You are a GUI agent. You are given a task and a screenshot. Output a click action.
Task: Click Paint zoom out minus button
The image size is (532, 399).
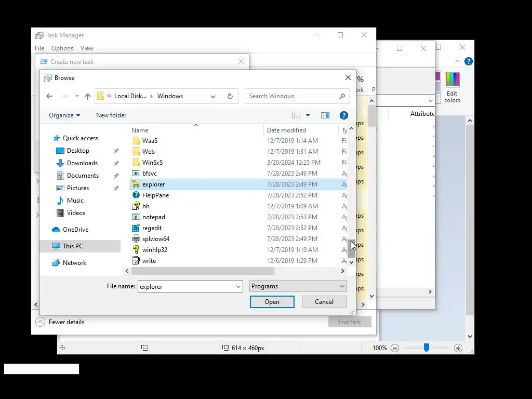pos(395,348)
